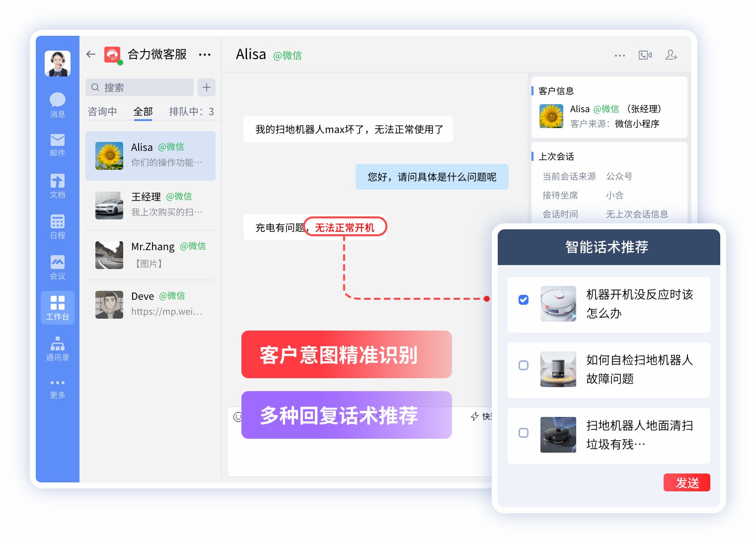The height and width of the screenshot is (543, 756).
Task: Open the 日程 calendar icon
Action: (57, 226)
